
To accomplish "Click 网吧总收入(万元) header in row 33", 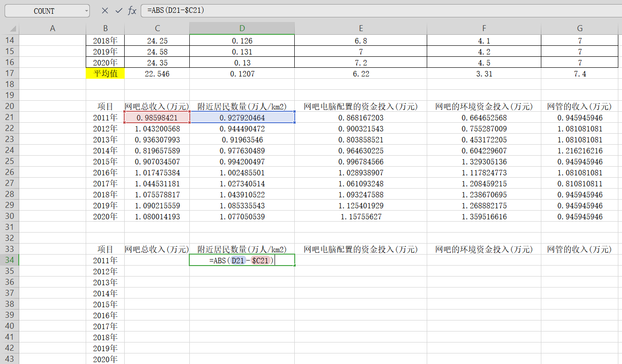I will pyautogui.click(x=157, y=249).
